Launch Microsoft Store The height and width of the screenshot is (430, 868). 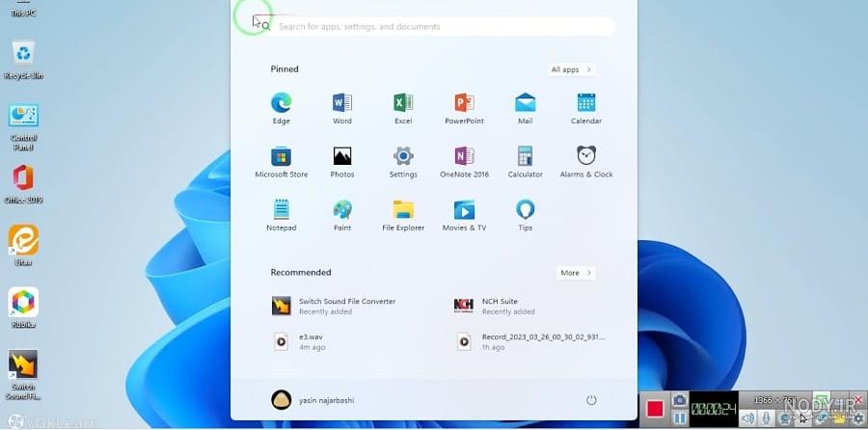coord(282,162)
